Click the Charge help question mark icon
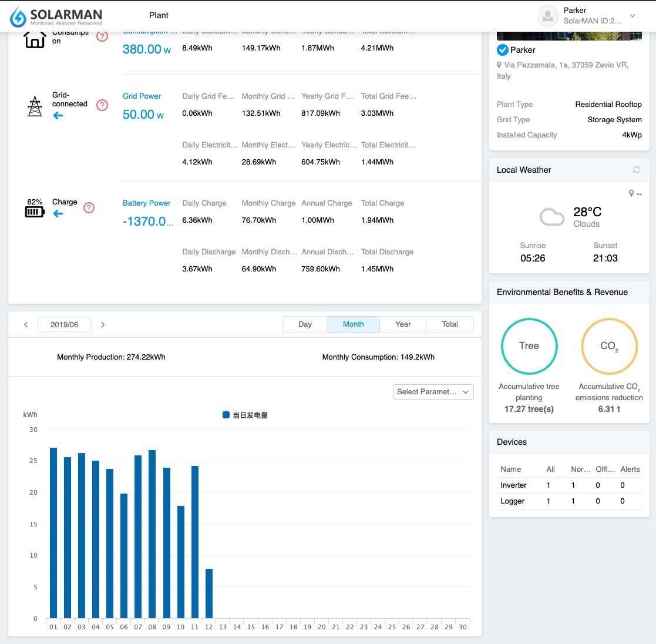Viewport: 656px width, 644px height. tap(89, 207)
